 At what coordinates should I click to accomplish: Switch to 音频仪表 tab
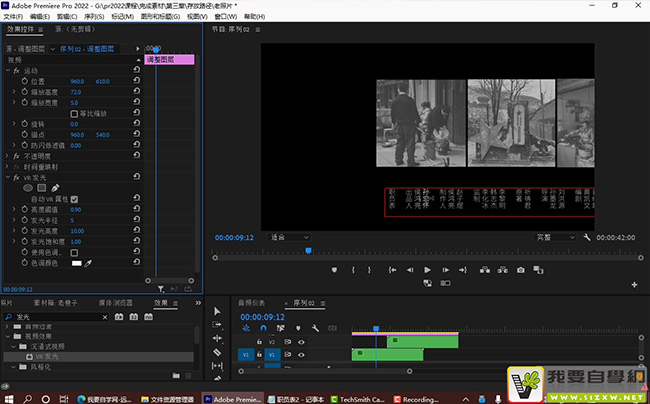point(251,303)
